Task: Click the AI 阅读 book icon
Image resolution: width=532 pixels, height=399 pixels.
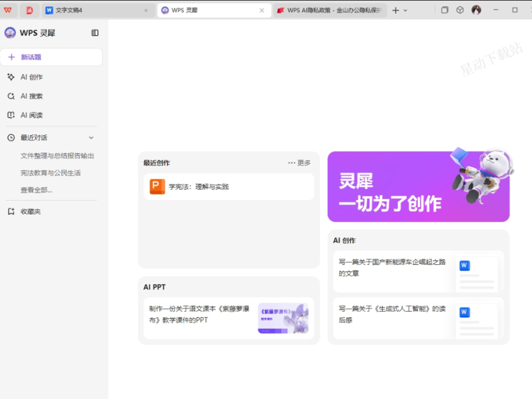Action: click(x=11, y=115)
